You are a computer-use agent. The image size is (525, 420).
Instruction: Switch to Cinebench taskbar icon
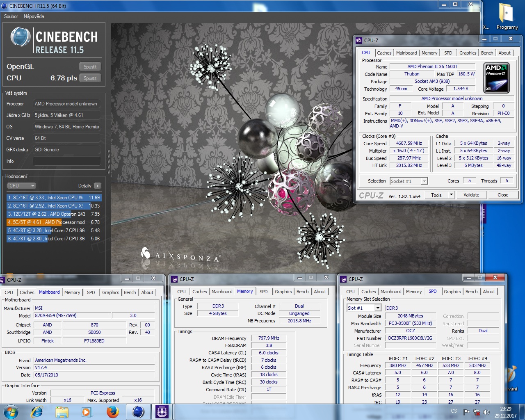point(138,412)
